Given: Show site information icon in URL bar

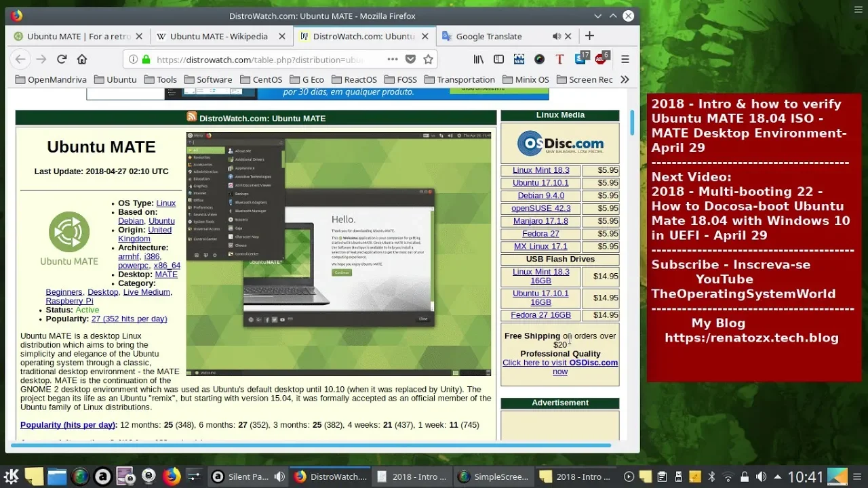Looking at the screenshot, I should [134, 60].
